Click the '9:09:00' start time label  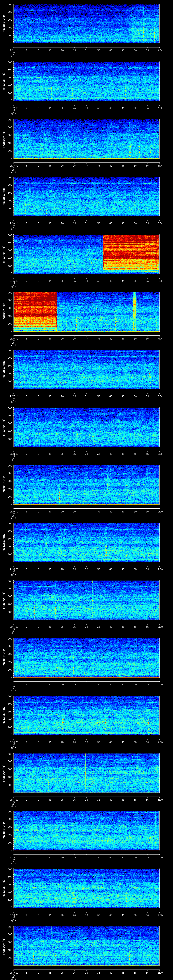(x=14, y=511)
